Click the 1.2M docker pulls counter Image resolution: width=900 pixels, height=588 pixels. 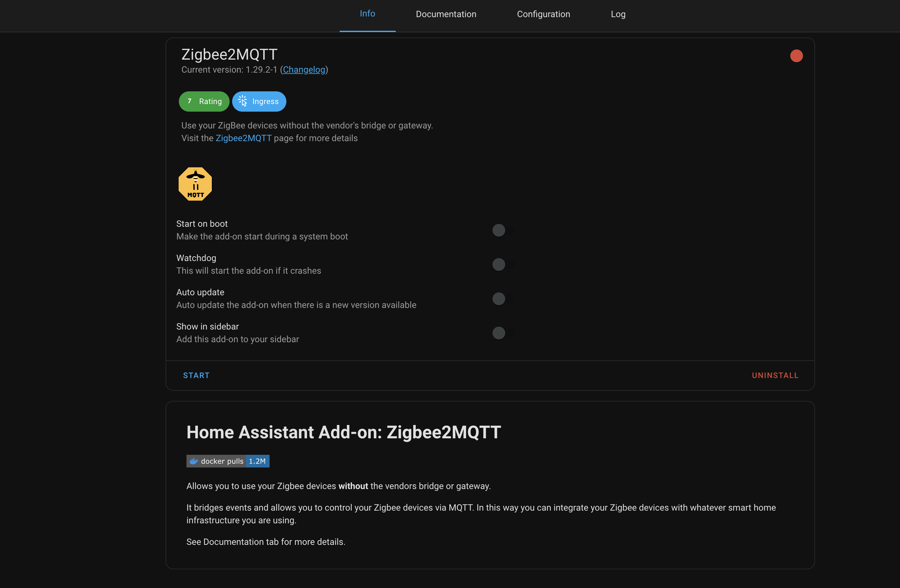(x=257, y=461)
